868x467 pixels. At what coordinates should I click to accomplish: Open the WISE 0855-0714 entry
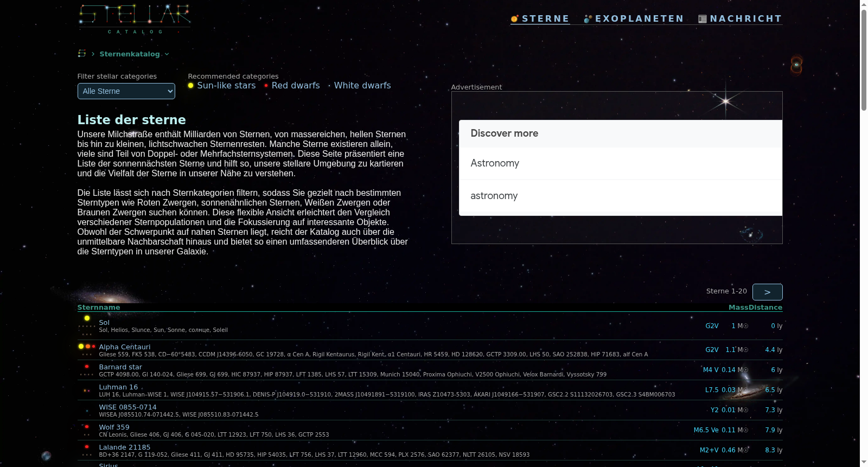[x=127, y=407]
